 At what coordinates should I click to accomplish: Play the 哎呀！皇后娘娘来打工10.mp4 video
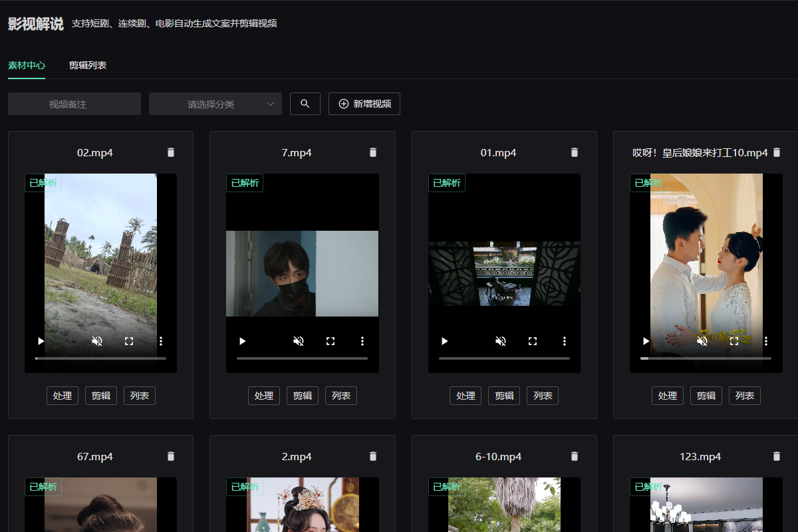pos(646,341)
